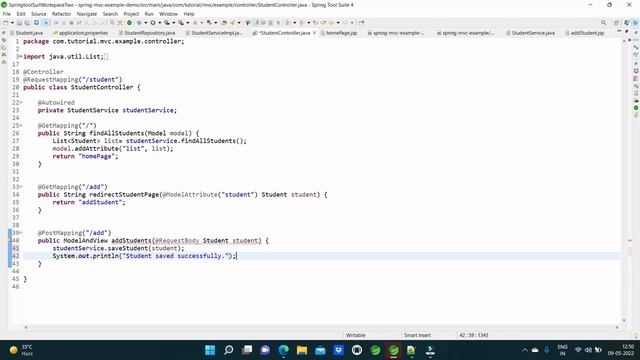Open the weather widget showing 35°C
This screenshot has height=360, width=640.
coord(21,350)
